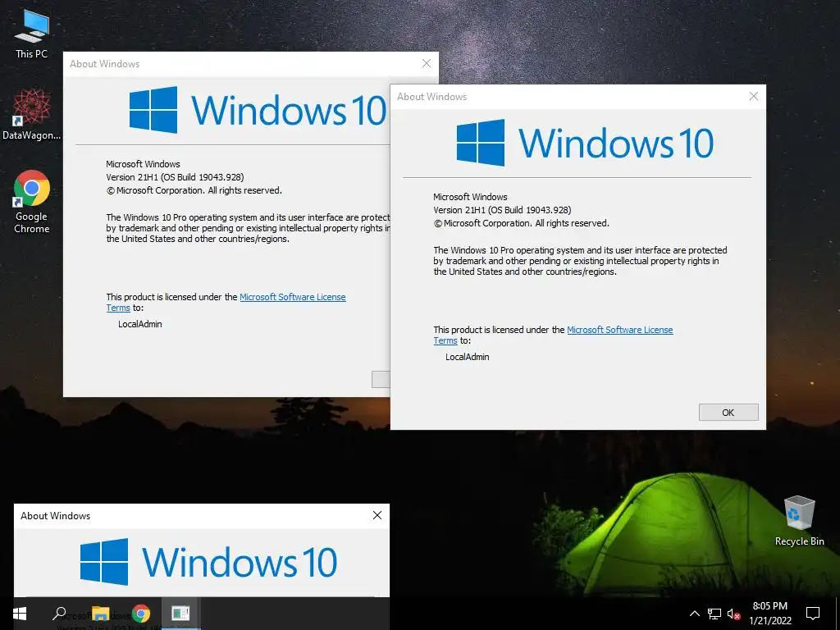840x630 pixels.
Task: Open Microsoft Software License link in back dialog
Action: [293, 297]
